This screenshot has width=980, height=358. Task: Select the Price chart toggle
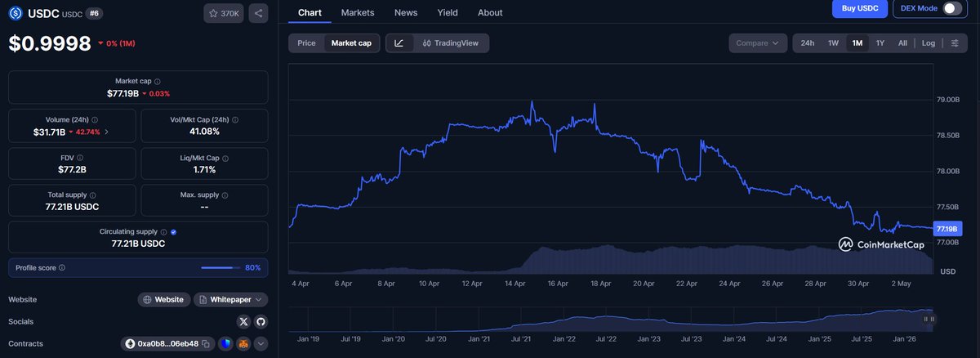coord(306,43)
